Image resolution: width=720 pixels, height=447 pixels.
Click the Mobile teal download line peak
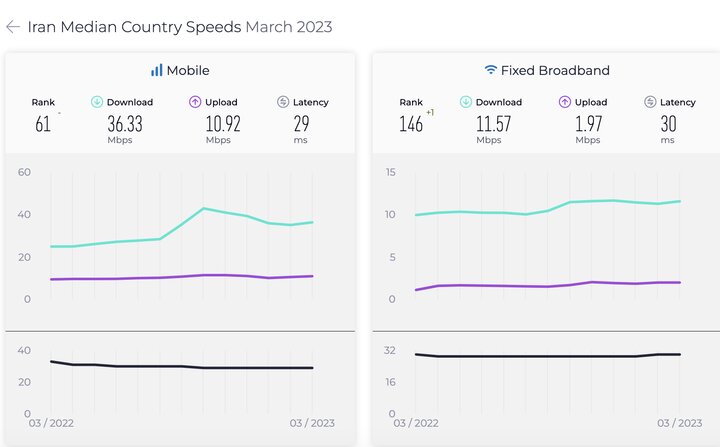204,208
